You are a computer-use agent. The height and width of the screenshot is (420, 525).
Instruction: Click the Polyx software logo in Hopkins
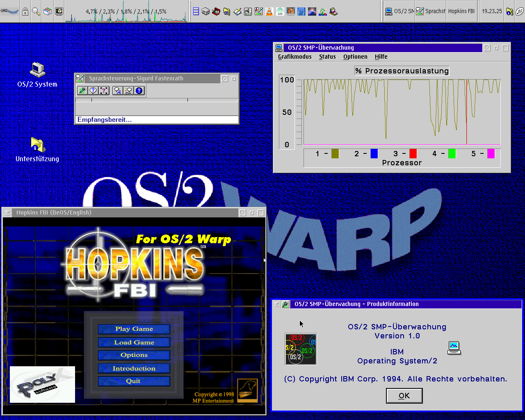(42, 384)
